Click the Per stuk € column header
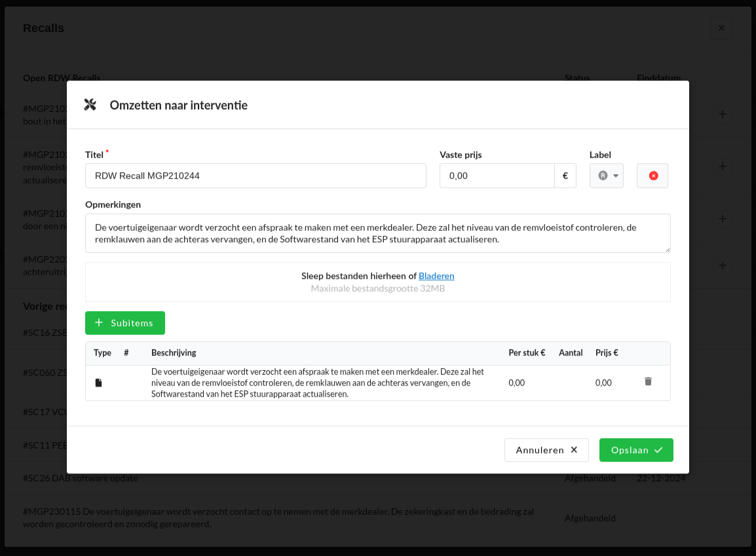Screen dimensions: 756x556 coord(527,353)
